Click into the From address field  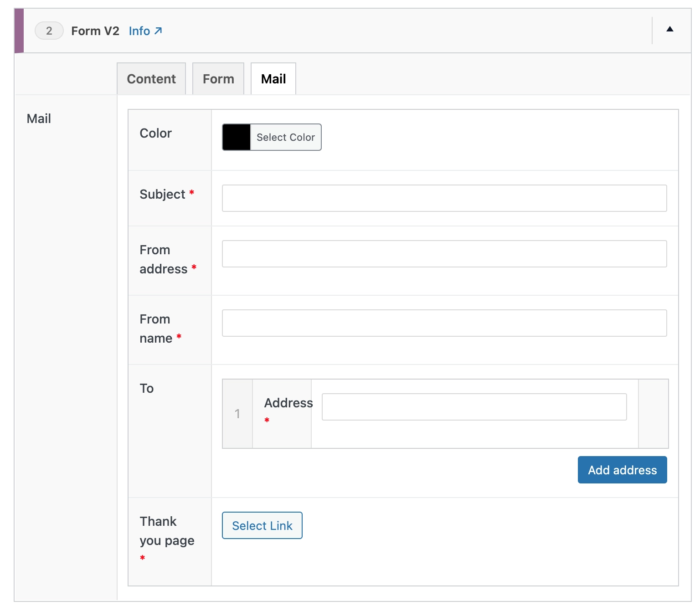pos(444,254)
